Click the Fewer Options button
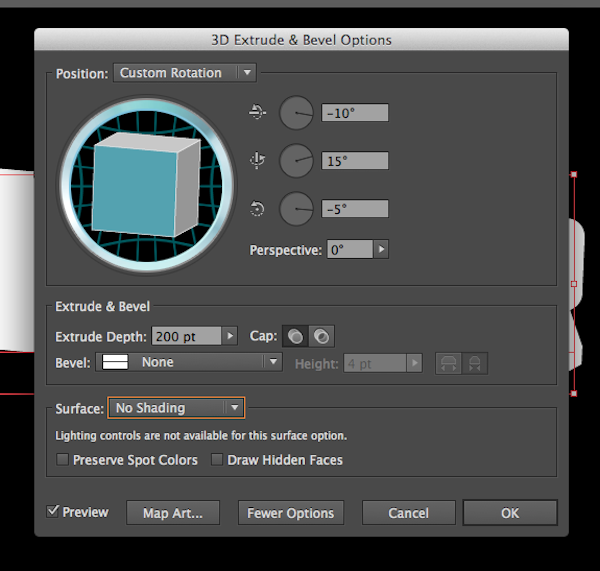Viewport: 600px width, 571px height. click(290, 513)
